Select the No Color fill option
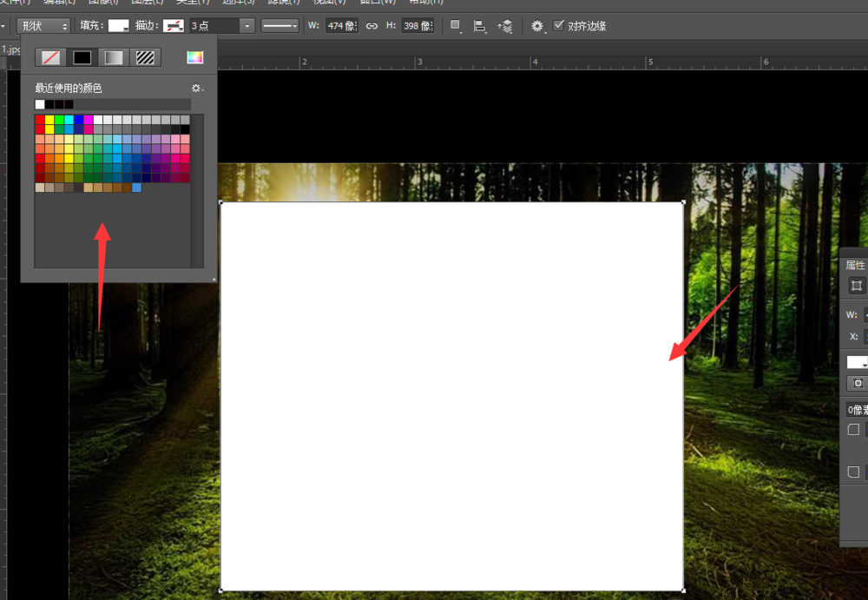The image size is (868, 600). click(53, 58)
